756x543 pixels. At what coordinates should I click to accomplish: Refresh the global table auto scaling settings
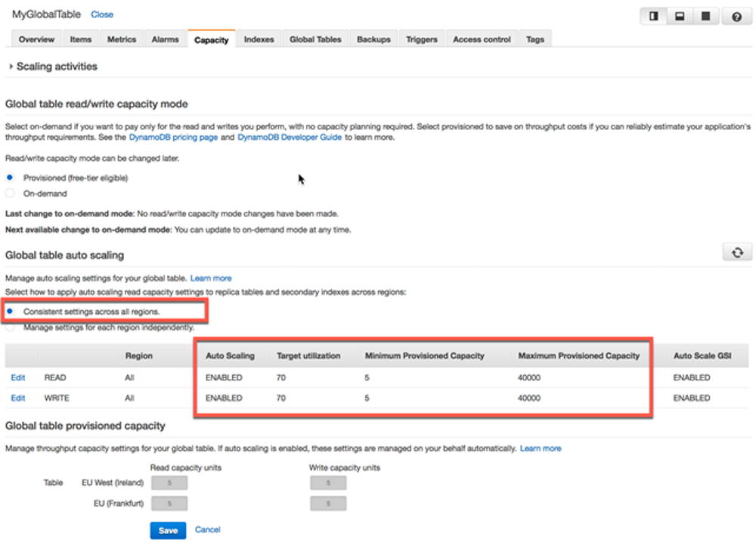coord(736,252)
